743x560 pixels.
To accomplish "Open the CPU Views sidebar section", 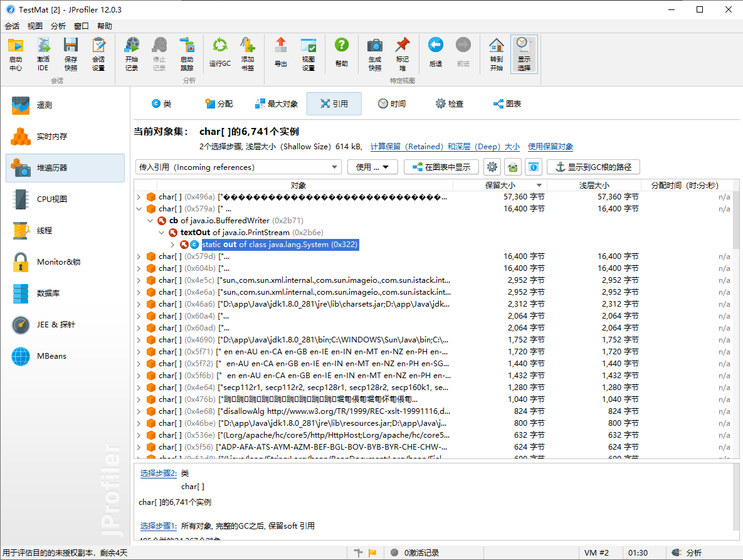I will (65, 199).
